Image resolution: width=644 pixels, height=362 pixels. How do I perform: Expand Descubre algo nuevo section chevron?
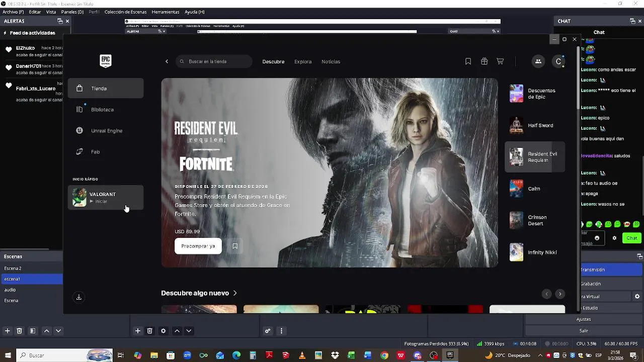click(235, 293)
